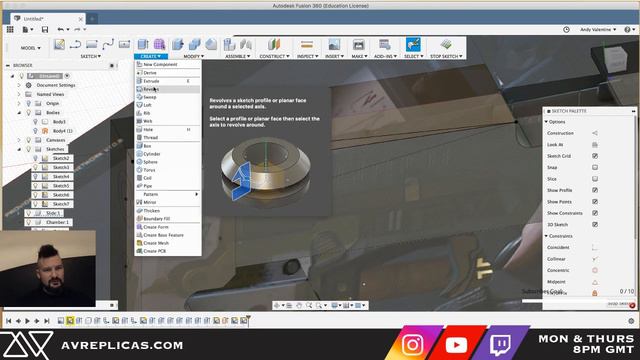Click the Coincident constraint button
Image resolution: width=640 pixels, height=360 pixels.
[x=595, y=247]
